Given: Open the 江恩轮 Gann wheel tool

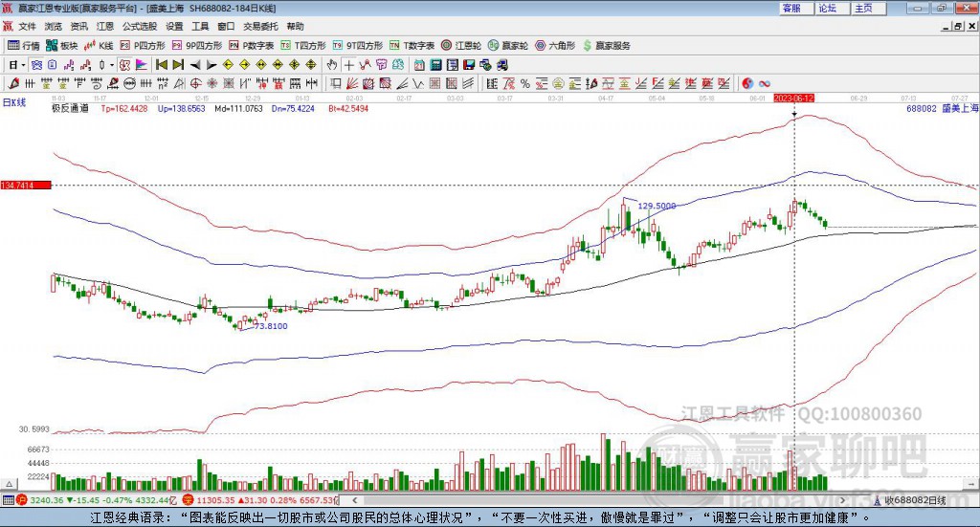Looking at the screenshot, I should pos(462,46).
